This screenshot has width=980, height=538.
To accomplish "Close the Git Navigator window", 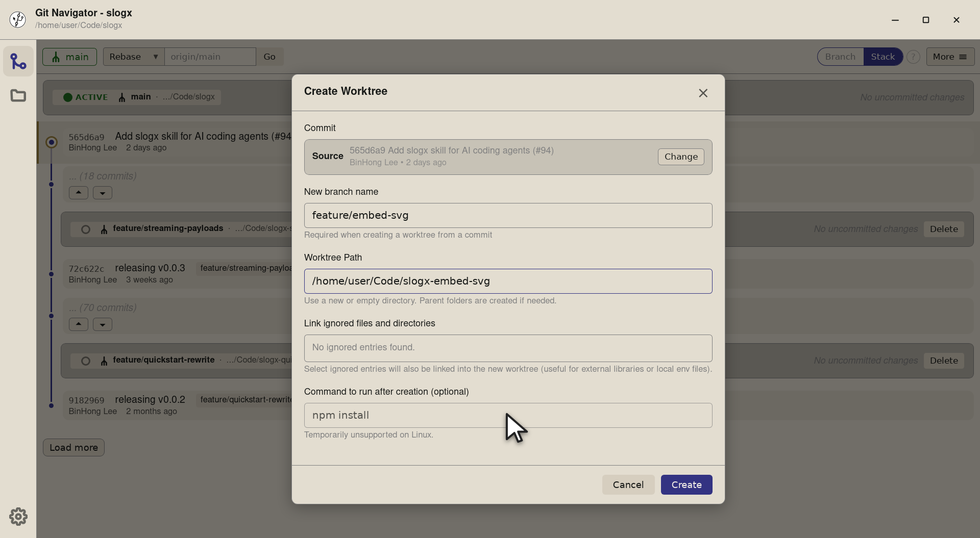I will (x=956, y=20).
